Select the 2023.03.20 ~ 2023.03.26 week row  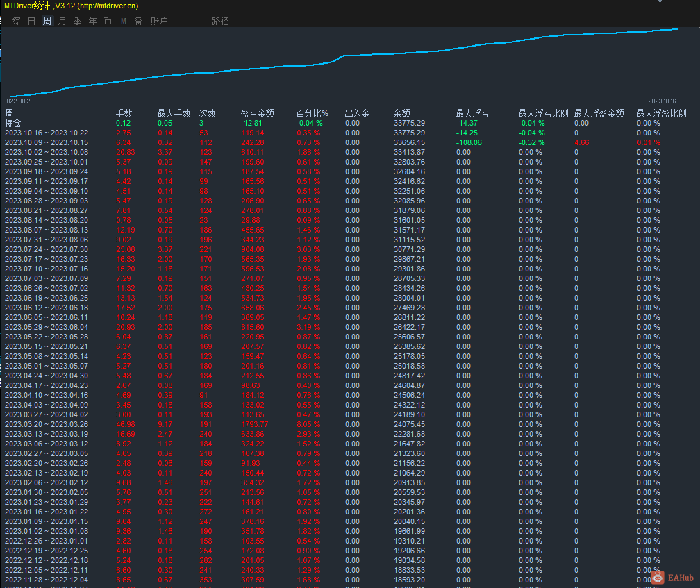(x=47, y=424)
